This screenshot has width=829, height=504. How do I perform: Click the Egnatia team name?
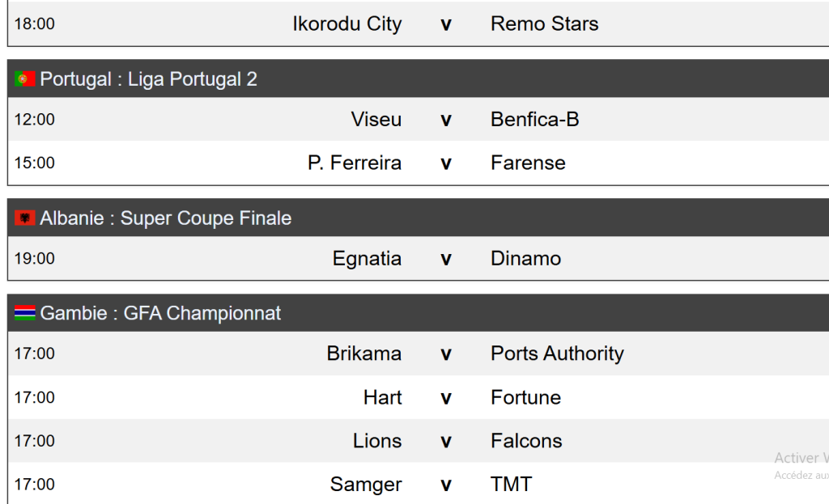(x=367, y=259)
